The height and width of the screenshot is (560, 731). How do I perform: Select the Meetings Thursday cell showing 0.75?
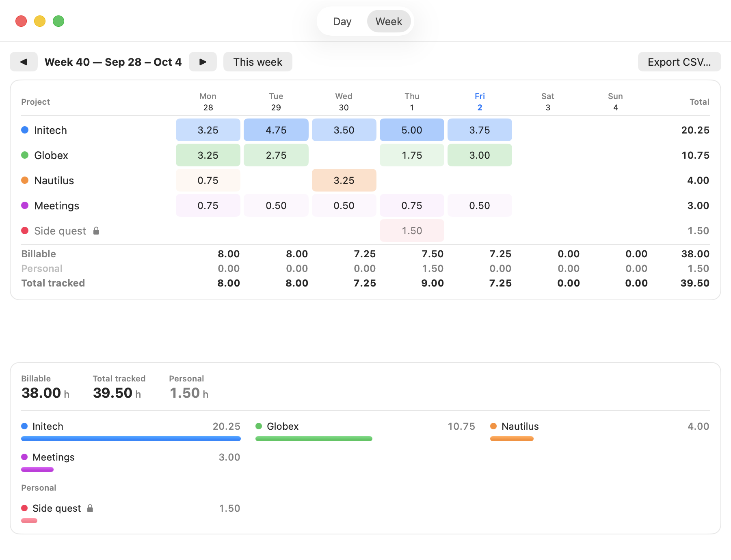(x=412, y=205)
